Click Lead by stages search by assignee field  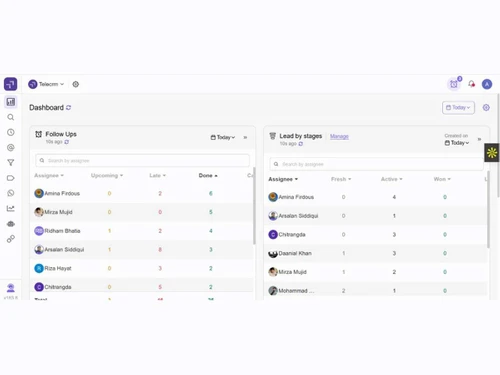(377, 164)
